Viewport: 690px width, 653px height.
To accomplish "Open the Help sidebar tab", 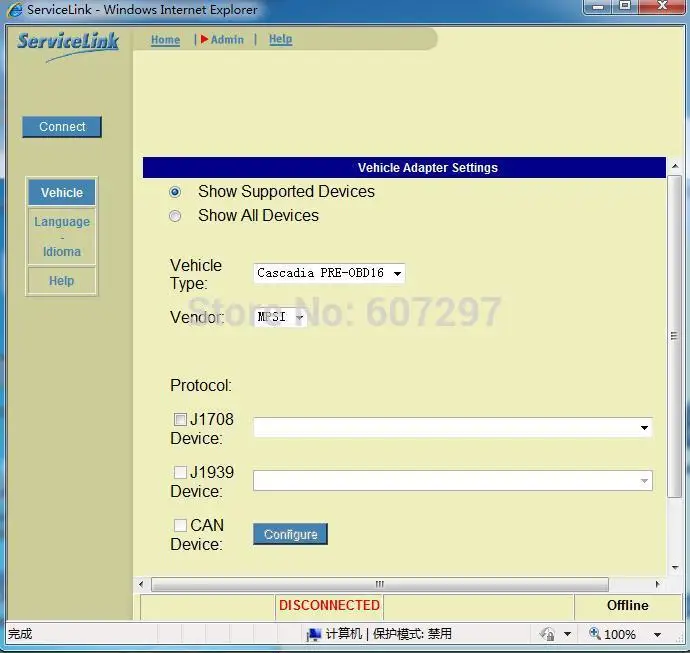I will click(x=62, y=281).
